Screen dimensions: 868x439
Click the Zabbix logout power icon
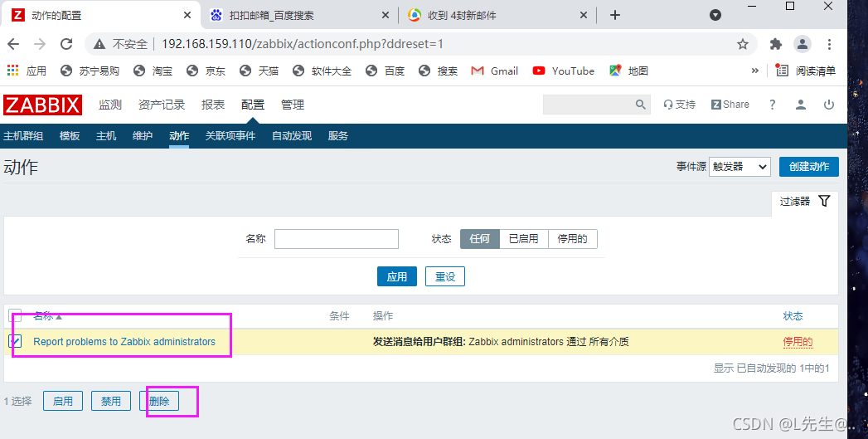pos(829,105)
